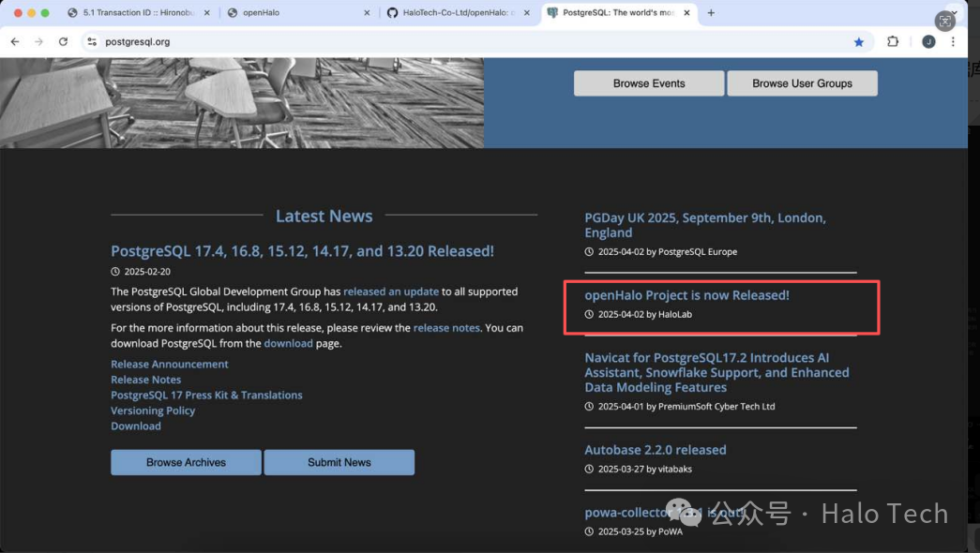Image resolution: width=980 pixels, height=553 pixels.
Task: Click the Browse Archives button
Action: pyautogui.click(x=186, y=462)
